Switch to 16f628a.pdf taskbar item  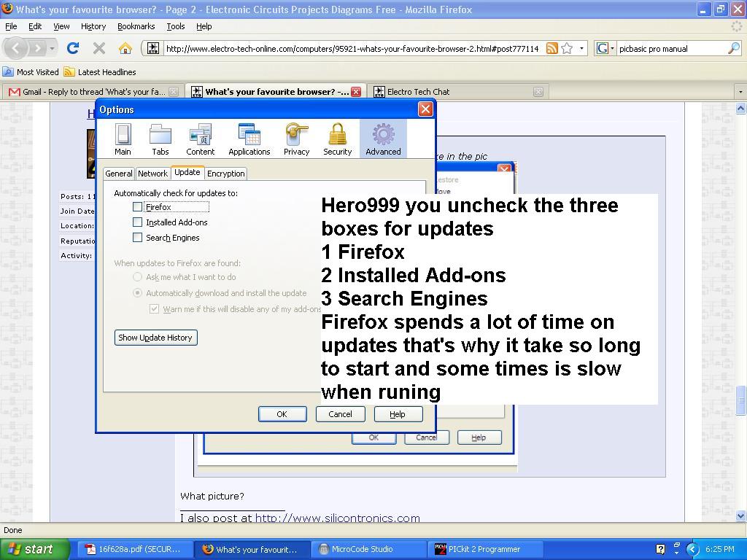(x=133, y=549)
